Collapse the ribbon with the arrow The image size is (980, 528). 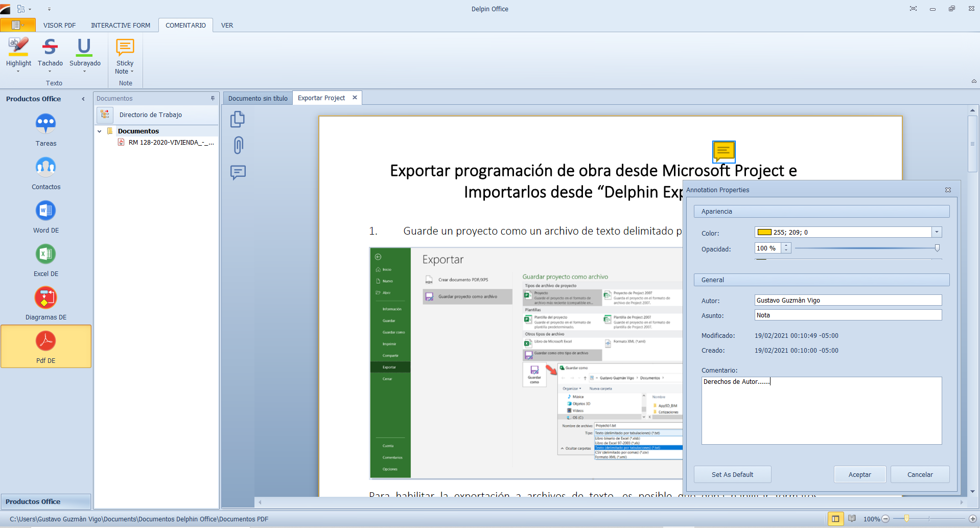click(974, 81)
